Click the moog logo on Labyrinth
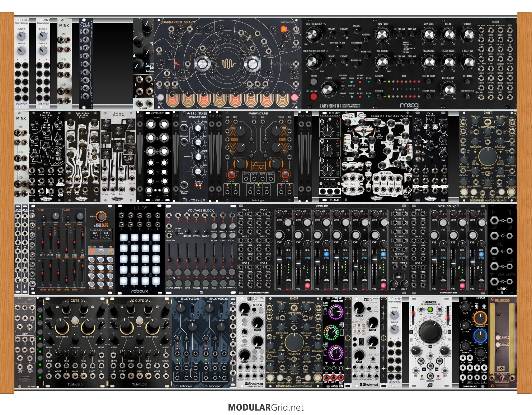Image resolution: width=532 pixels, height=415 pixels. (409, 105)
